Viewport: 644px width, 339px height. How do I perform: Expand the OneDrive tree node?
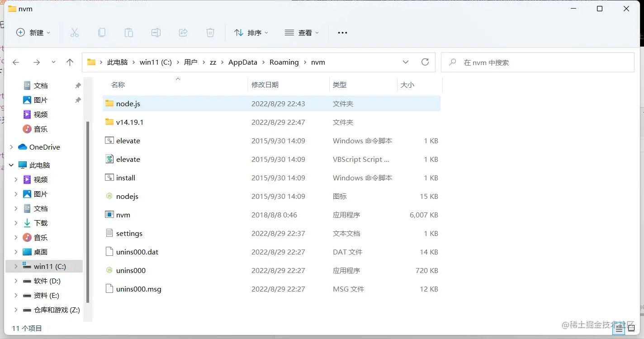click(x=11, y=147)
